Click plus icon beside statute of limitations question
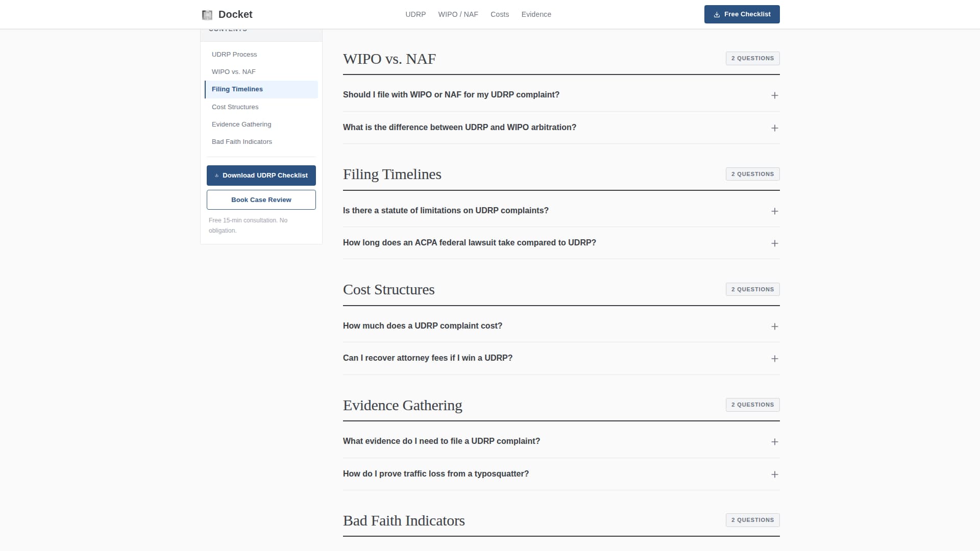This screenshot has width=980, height=551. [774, 211]
